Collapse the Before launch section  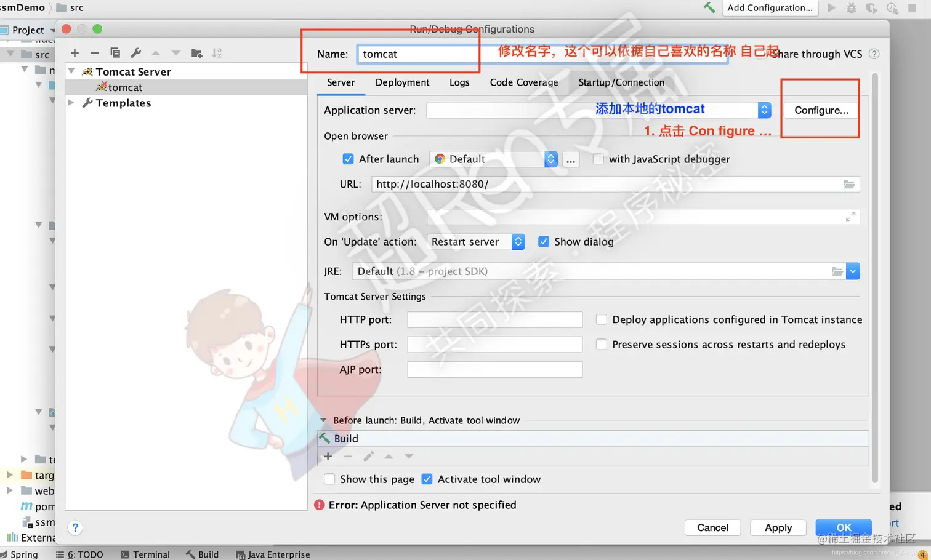pos(323,420)
